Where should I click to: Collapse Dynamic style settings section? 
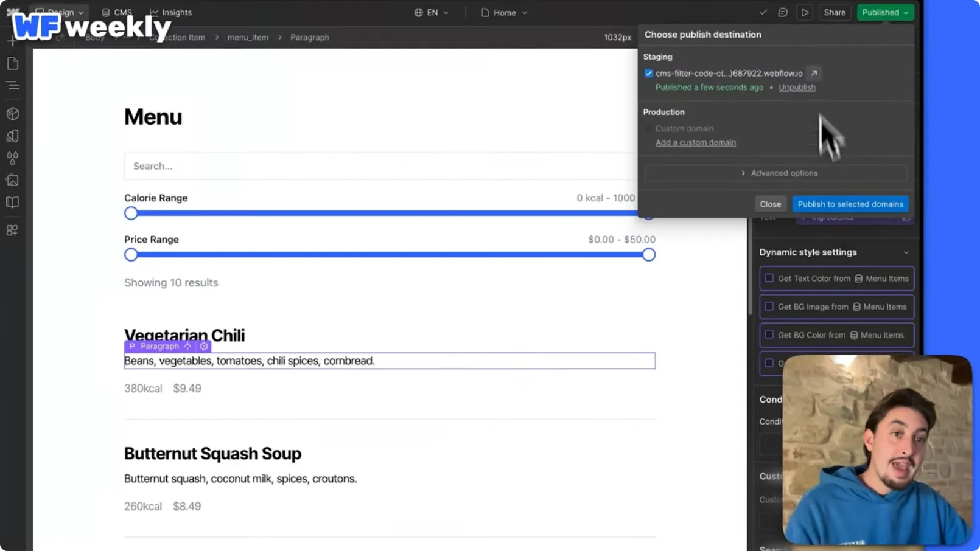click(906, 252)
